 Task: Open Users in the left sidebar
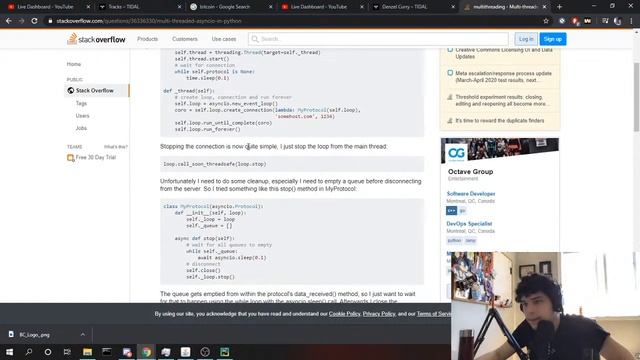point(82,116)
